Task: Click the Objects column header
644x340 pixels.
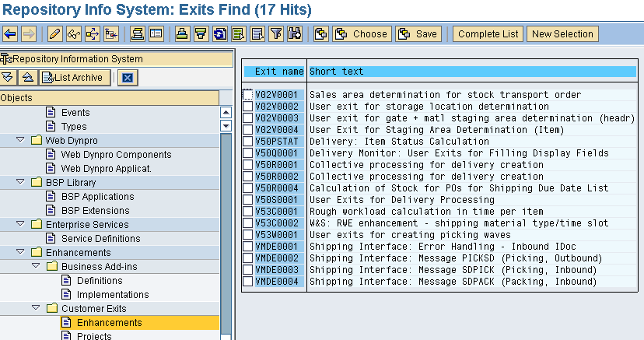Action: click(109, 98)
